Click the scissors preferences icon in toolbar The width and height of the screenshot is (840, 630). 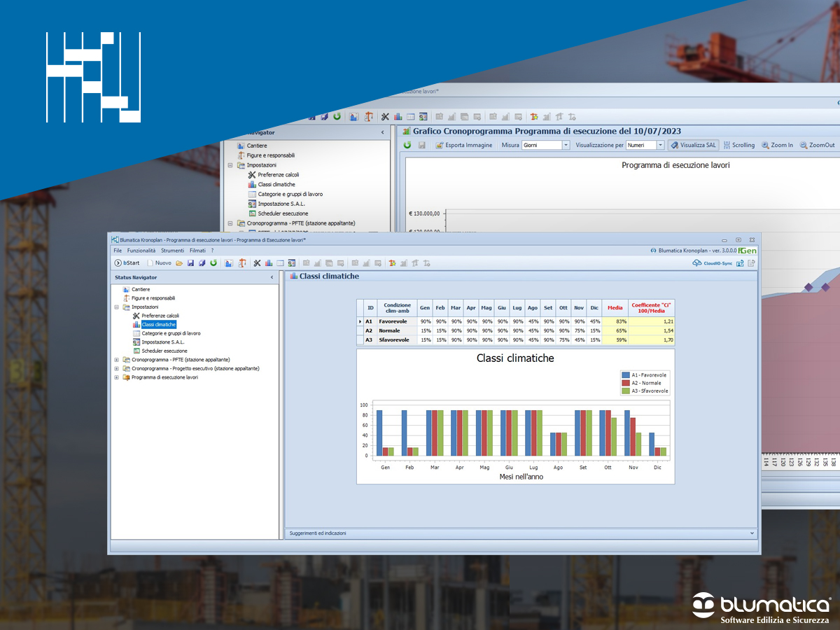point(257,262)
